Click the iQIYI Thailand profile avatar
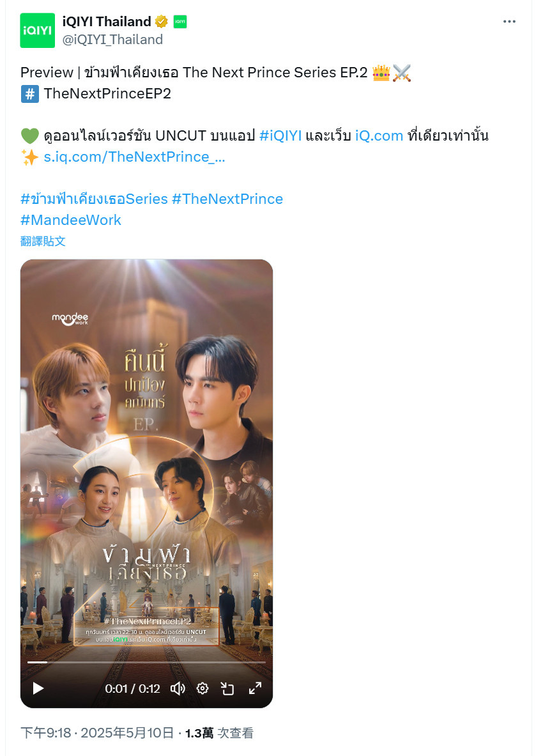Screen dimensions: 536x756 coord(38,31)
